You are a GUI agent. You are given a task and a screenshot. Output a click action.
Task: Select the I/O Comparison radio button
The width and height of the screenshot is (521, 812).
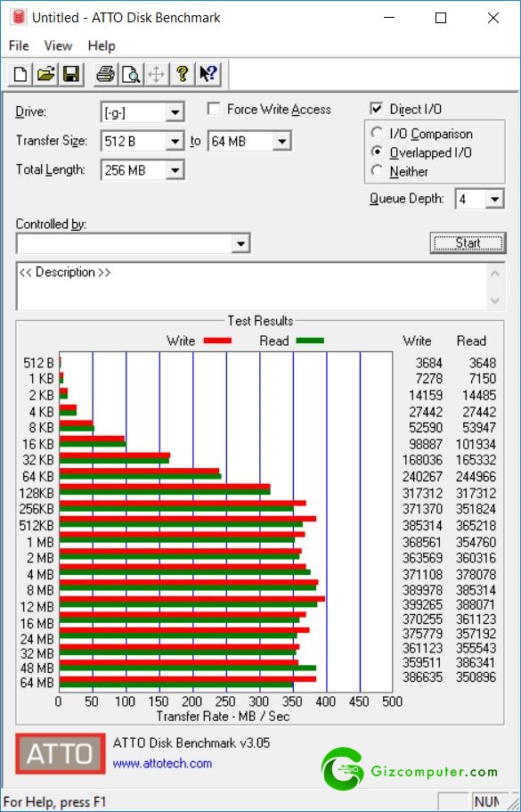378,133
